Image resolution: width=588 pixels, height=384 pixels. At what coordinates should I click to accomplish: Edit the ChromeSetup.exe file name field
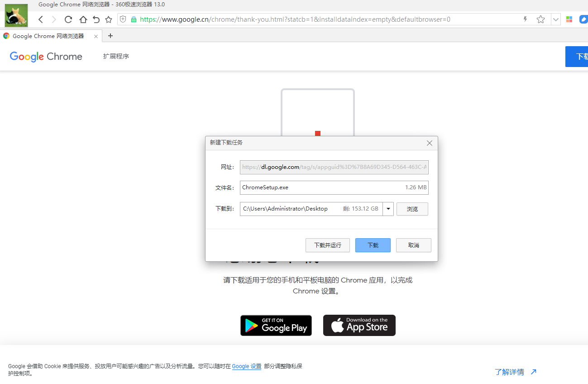click(x=334, y=187)
